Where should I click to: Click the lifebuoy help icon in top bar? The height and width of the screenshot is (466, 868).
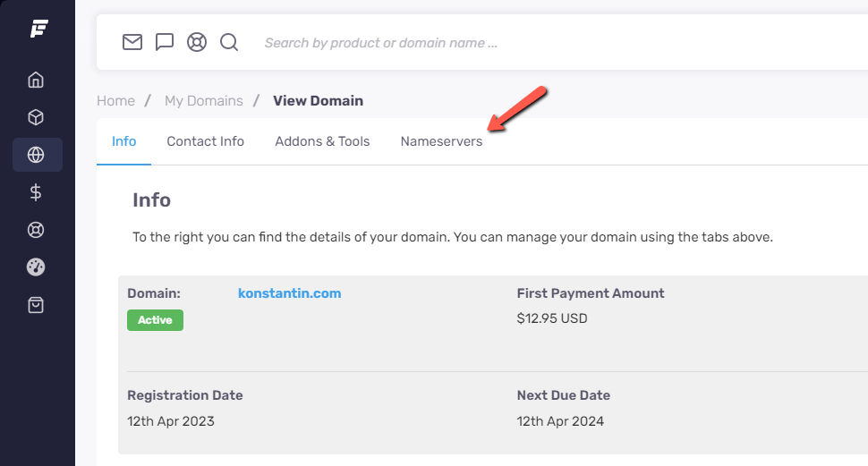click(197, 42)
